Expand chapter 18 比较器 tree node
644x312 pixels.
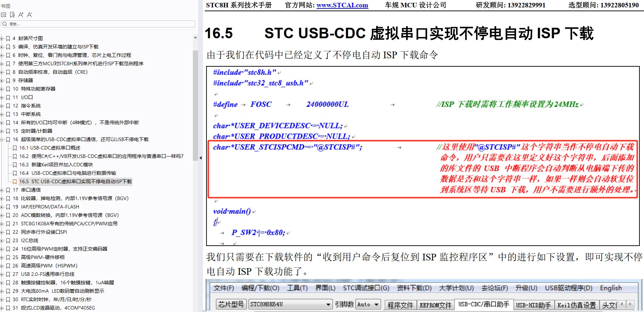[x=2, y=198]
